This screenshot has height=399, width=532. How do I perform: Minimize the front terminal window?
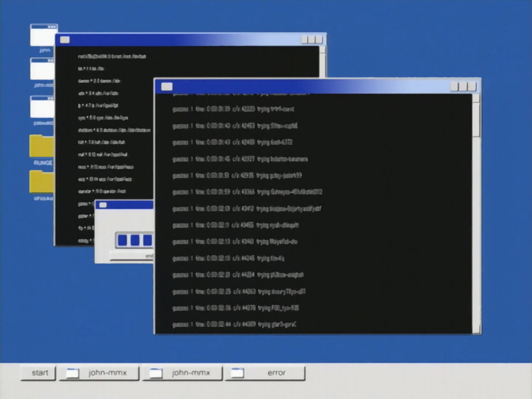(455, 87)
